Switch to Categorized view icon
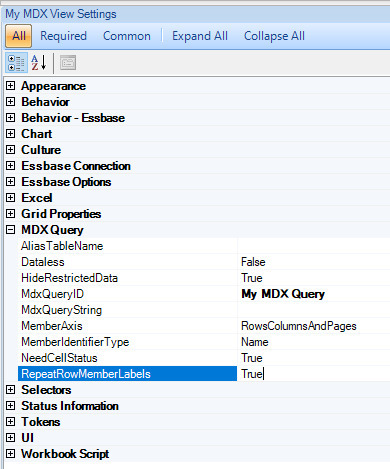390x469 pixels. click(x=16, y=63)
